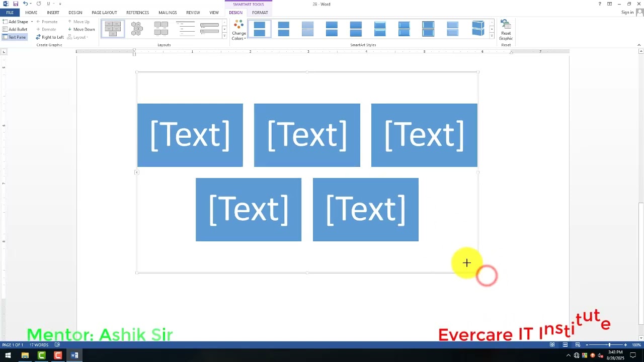The height and width of the screenshot is (362, 644).
Task: Apply the fourth SmartArt style thumbnail
Action: 332,29
